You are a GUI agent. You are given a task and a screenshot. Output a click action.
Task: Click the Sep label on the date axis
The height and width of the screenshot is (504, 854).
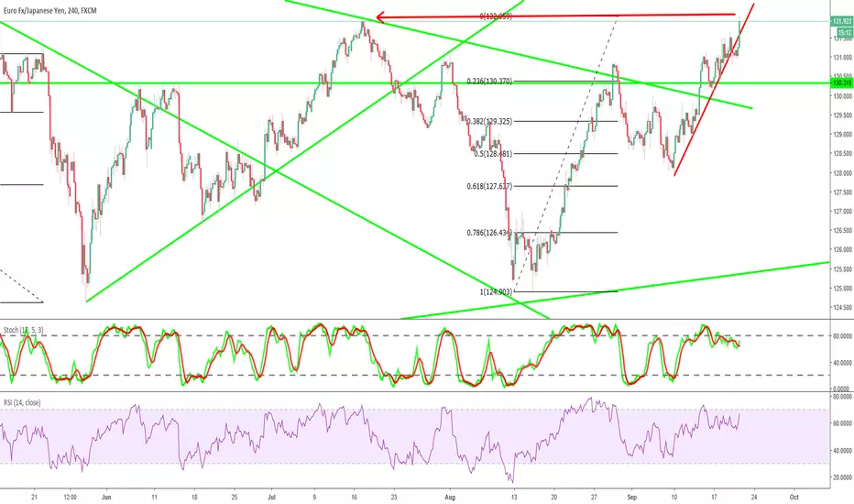pyautogui.click(x=631, y=497)
